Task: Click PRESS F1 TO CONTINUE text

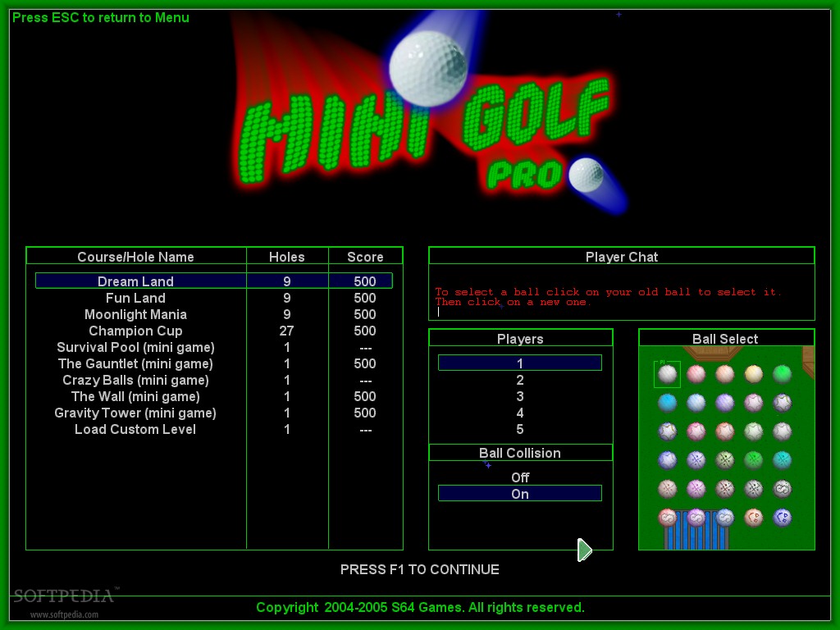Action: 419,569
